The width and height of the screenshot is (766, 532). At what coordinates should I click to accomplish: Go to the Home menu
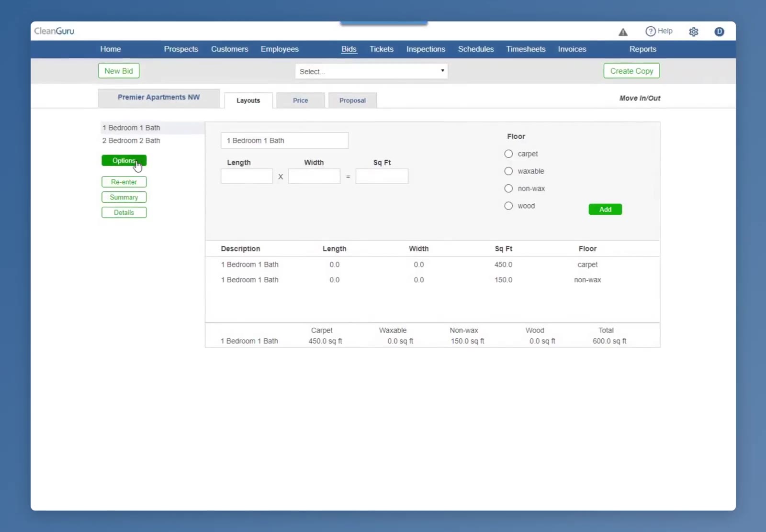click(111, 49)
